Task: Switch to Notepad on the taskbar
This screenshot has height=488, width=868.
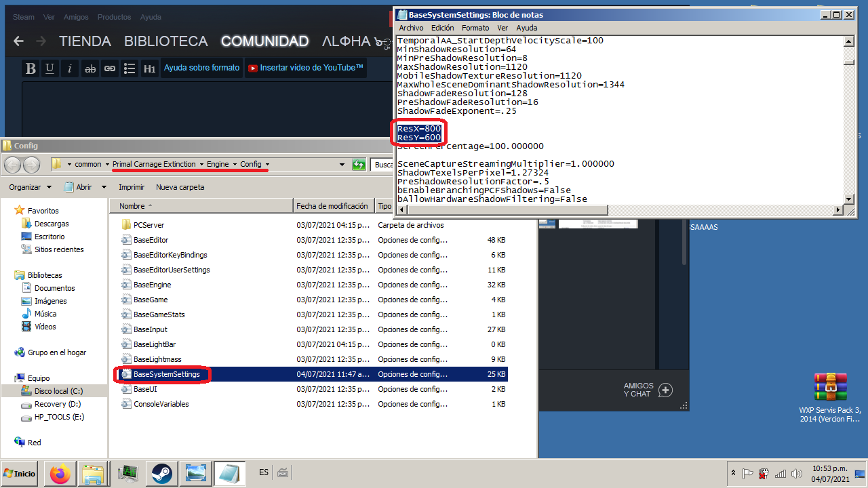Action: [229, 473]
